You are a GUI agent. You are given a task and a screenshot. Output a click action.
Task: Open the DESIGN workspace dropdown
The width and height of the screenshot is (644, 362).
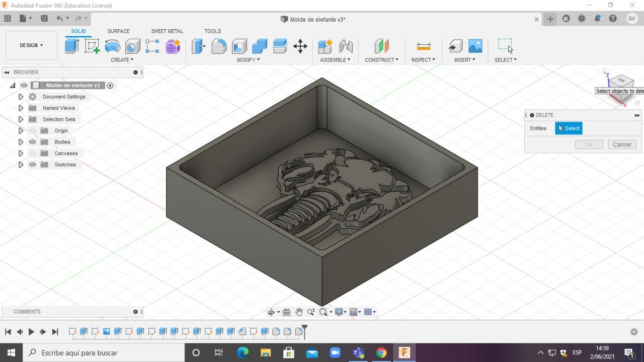31,45
